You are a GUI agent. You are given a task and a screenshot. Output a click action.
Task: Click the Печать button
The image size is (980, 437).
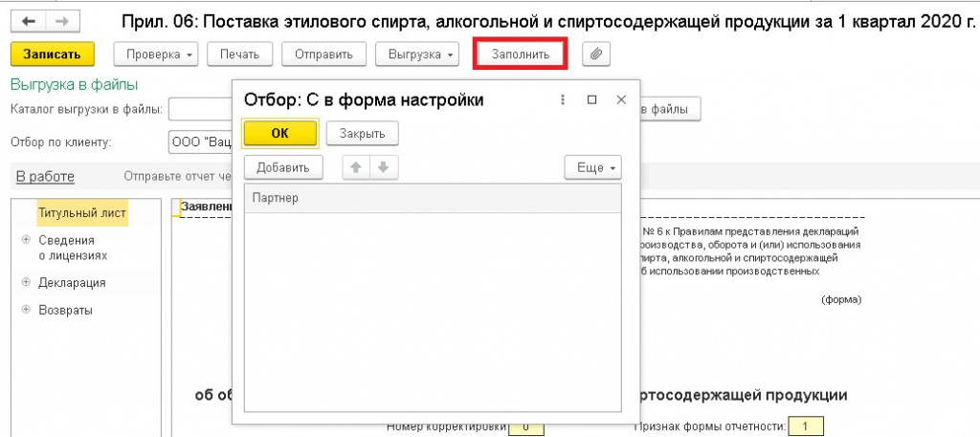point(239,55)
